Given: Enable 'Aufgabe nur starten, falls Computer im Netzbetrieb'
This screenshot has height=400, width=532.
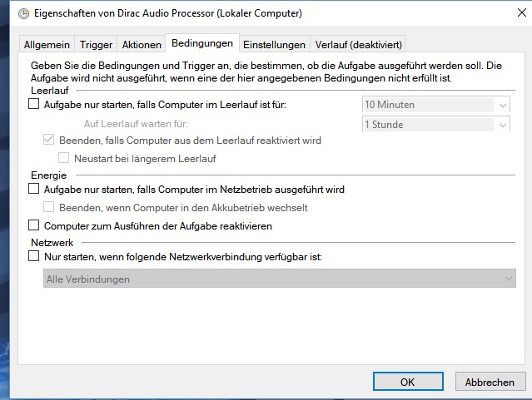Looking at the screenshot, I should click(34, 190).
